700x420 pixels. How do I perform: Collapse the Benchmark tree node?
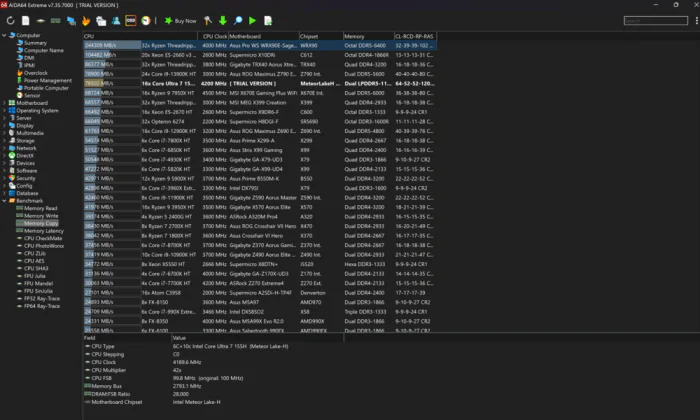coord(4,201)
